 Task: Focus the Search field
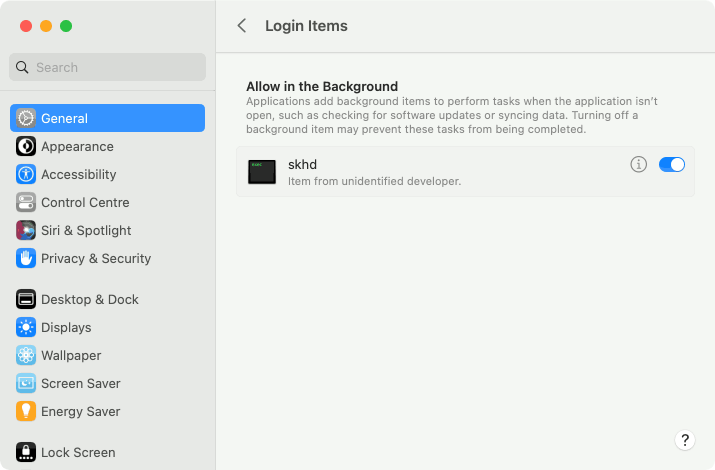(108, 67)
